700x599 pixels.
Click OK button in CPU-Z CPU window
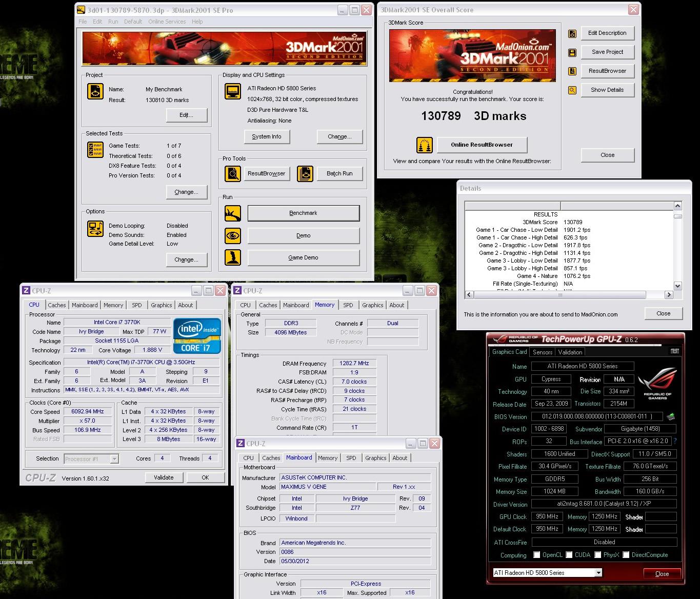(205, 477)
